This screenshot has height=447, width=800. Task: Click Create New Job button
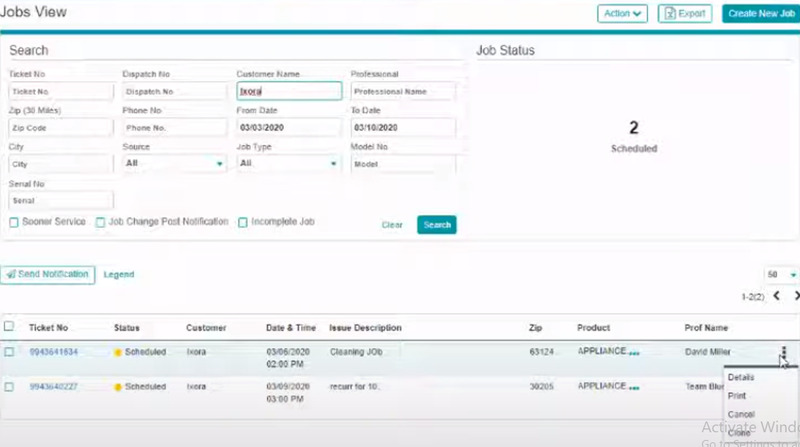(x=761, y=14)
